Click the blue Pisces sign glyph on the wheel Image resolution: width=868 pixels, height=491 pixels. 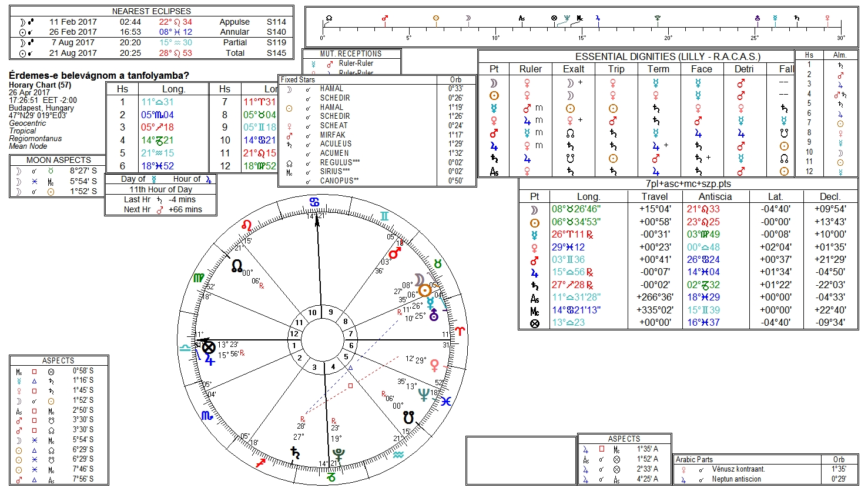click(445, 401)
